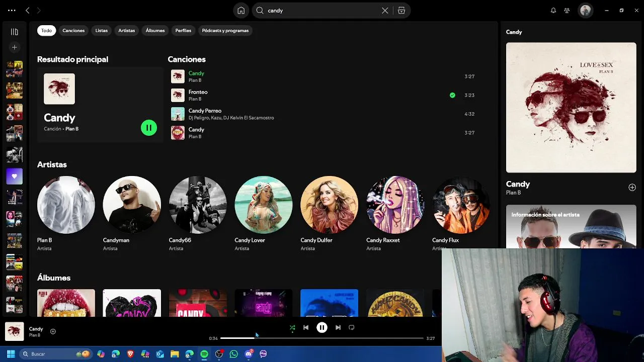Screen dimensions: 644x362
Task: Open the user profile avatar
Action: (585, 11)
